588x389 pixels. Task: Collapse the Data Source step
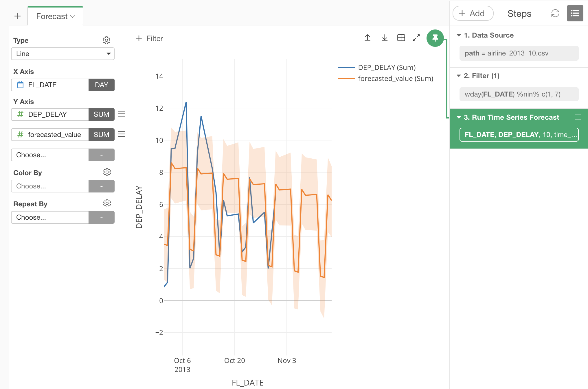(x=459, y=35)
